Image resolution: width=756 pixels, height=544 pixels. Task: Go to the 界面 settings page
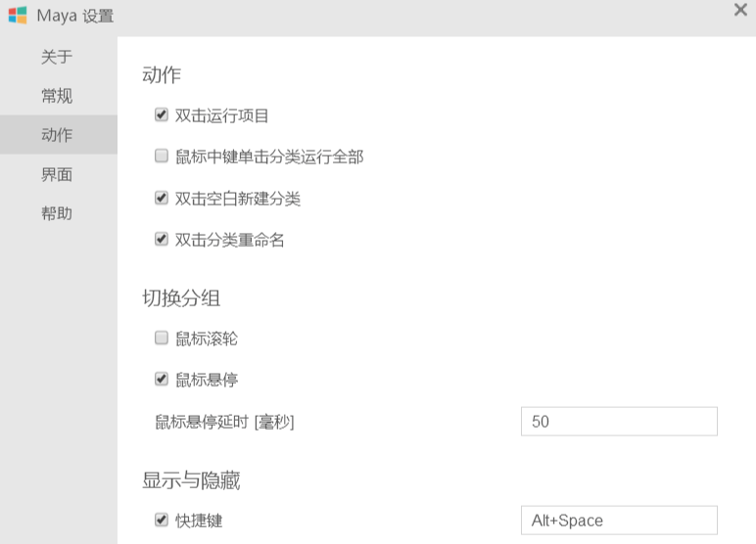point(57,174)
